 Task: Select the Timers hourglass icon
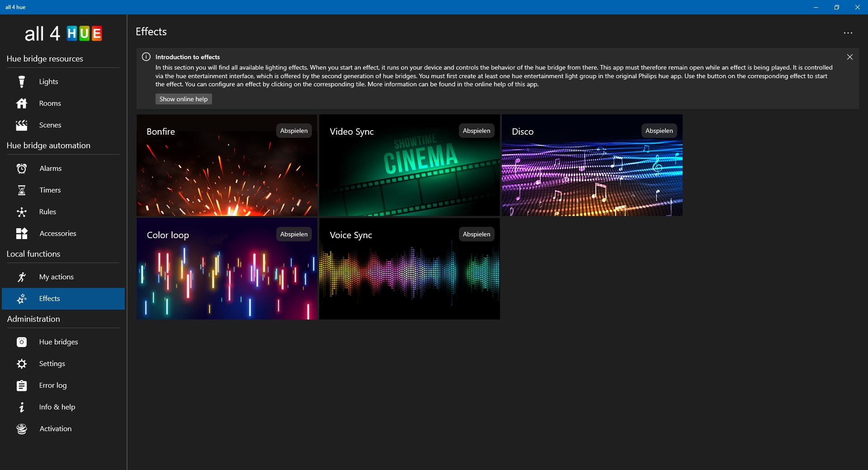pos(21,190)
